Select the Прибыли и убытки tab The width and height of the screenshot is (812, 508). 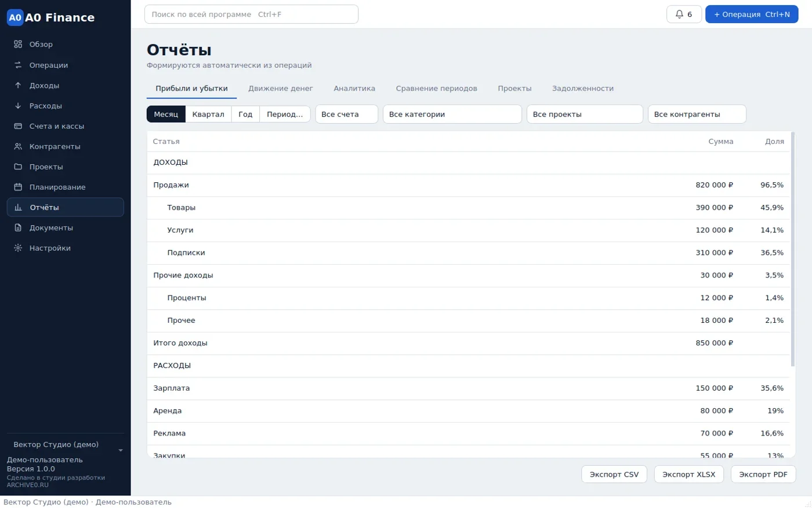coord(191,88)
